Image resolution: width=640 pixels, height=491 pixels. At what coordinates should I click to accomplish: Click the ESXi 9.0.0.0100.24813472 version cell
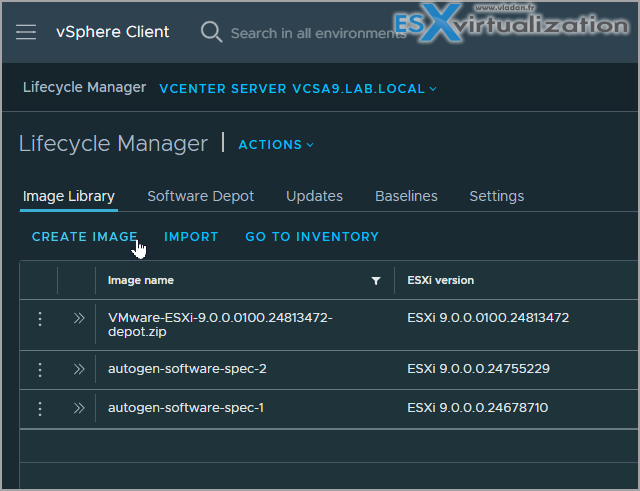[488, 318]
